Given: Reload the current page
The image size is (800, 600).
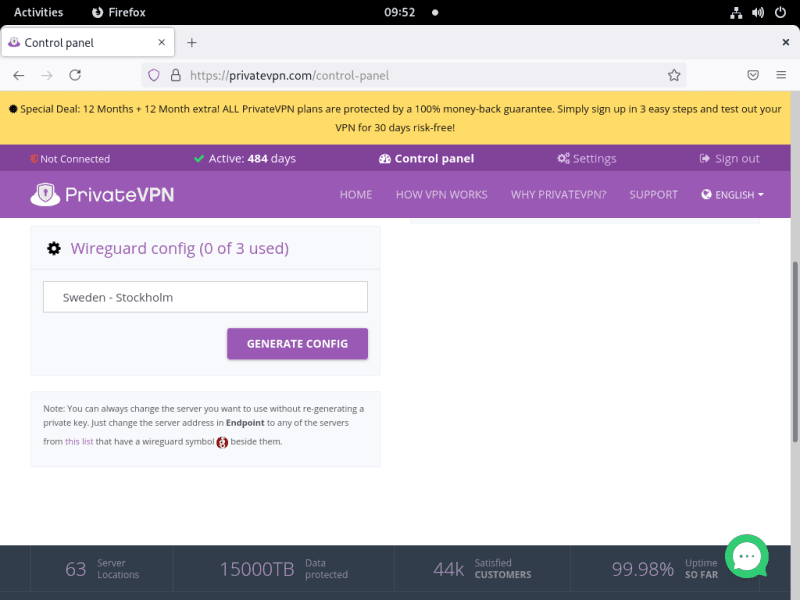Looking at the screenshot, I should 75,75.
